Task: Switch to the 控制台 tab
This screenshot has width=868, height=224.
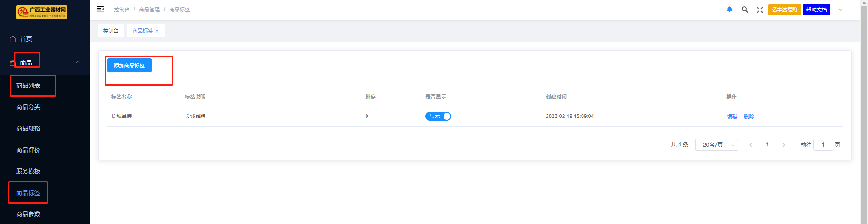Action: click(111, 31)
